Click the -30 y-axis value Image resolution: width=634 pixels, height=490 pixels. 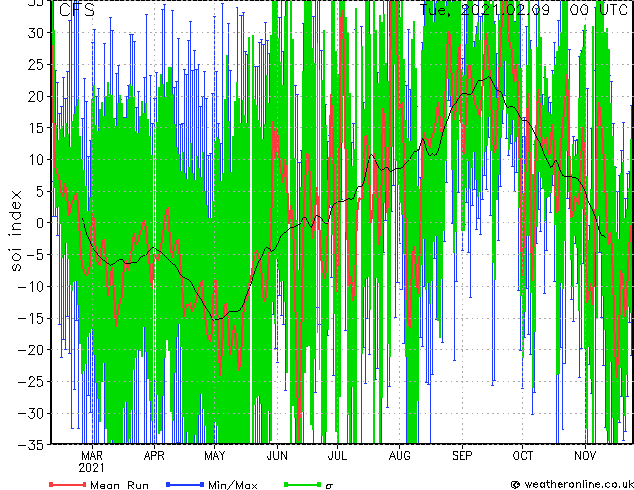(31, 414)
